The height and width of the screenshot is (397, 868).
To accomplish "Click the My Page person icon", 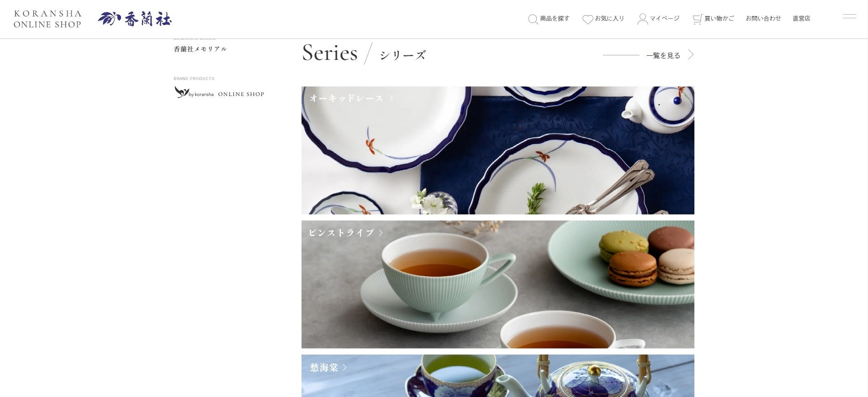I will click(642, 19).
